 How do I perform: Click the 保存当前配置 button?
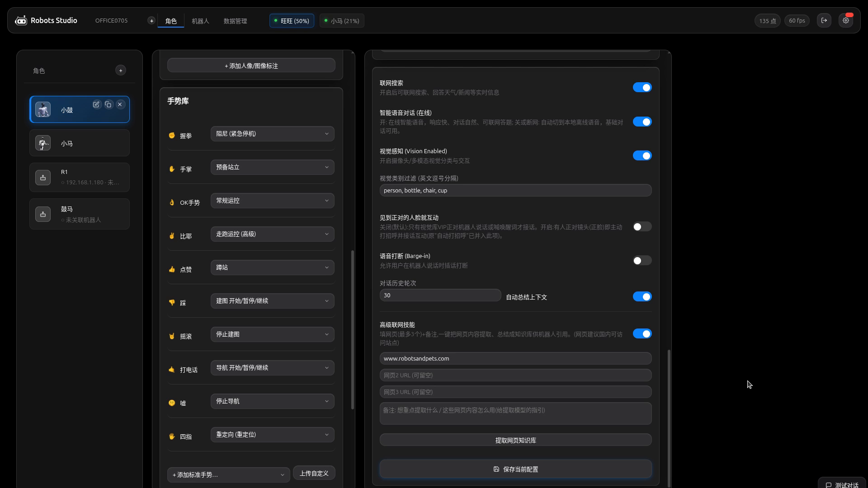[x=516, y=469]
